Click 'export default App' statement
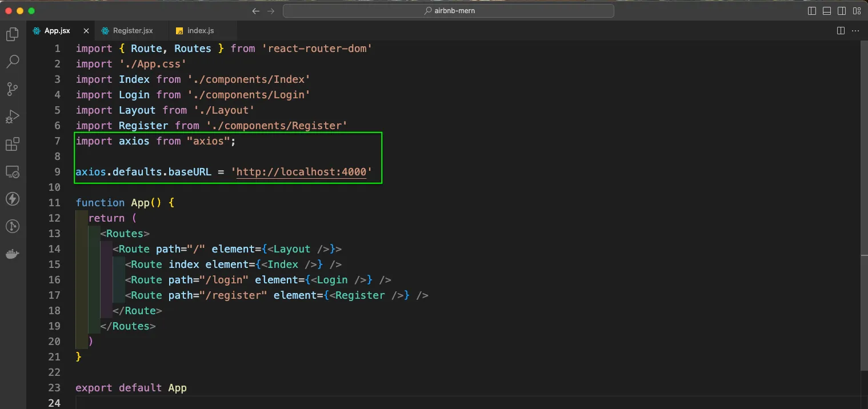This screenshot has height=409, width=868. 131,388
